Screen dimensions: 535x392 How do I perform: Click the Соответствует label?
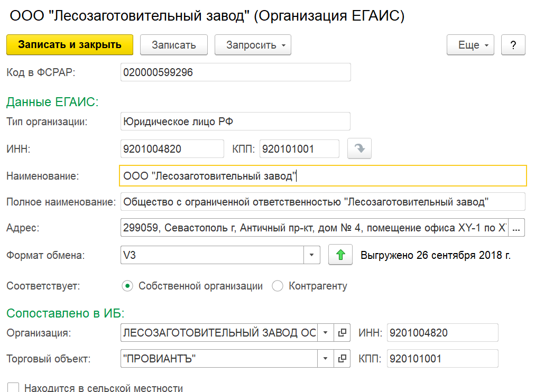click(43, 286)
